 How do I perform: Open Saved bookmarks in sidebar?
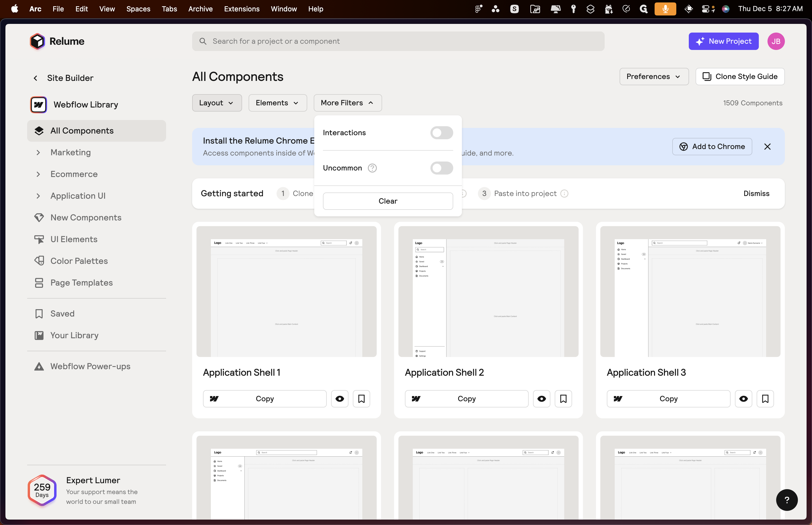click(x=96, y=314)
